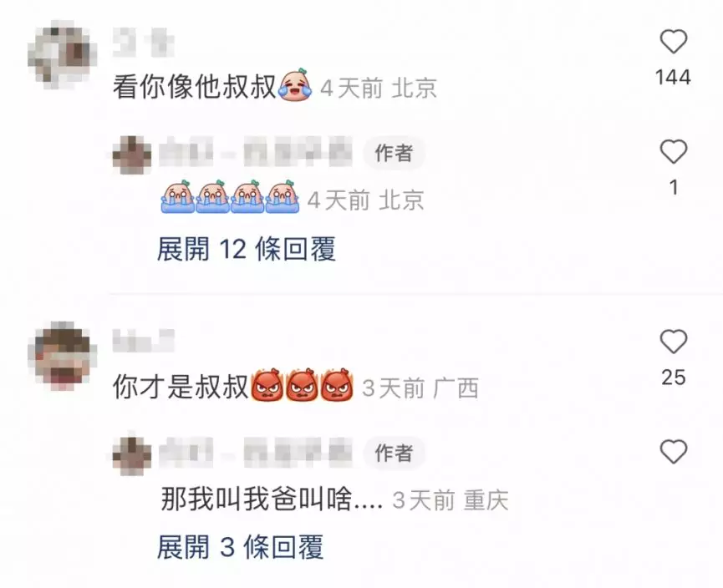Click the 作者 badge in second reply
Screen dimensions: 723x588
(394, 454)
